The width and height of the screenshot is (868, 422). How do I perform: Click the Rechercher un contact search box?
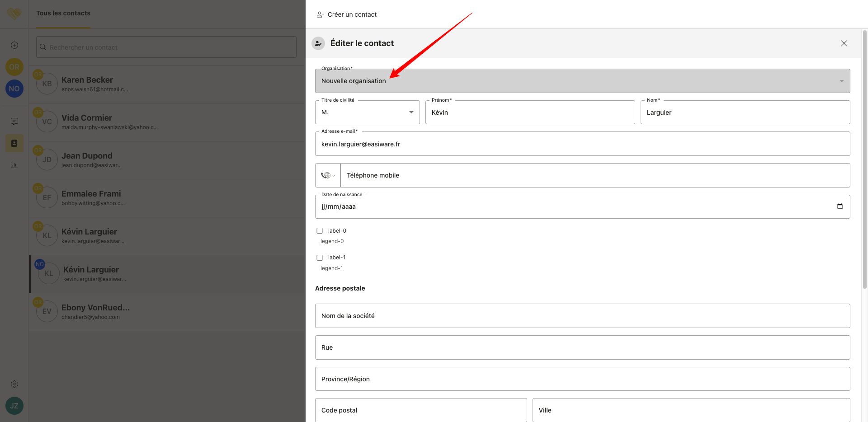coord(166,47)
